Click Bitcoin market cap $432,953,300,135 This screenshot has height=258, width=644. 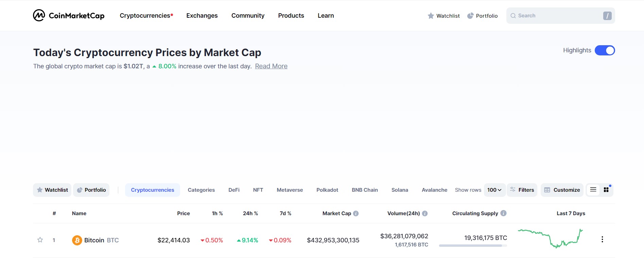click(333, 240)
